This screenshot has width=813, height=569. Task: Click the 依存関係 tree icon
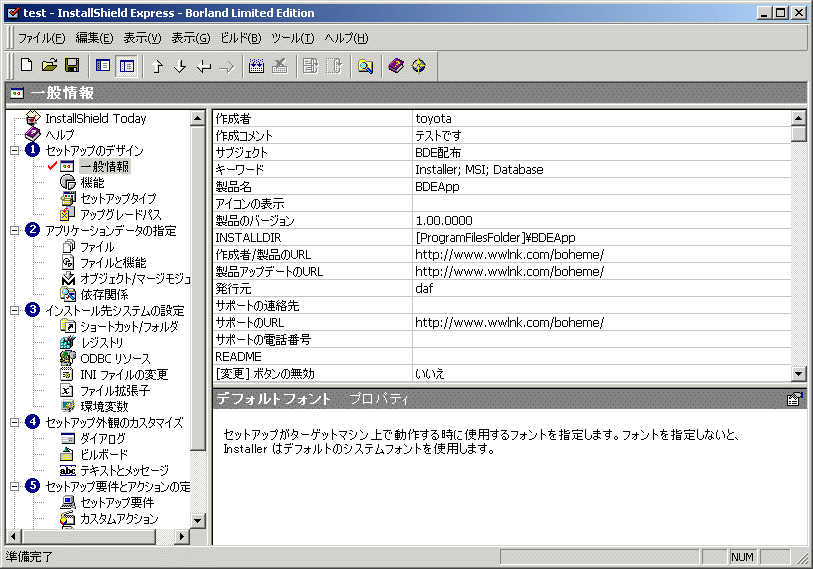point(68,294)
